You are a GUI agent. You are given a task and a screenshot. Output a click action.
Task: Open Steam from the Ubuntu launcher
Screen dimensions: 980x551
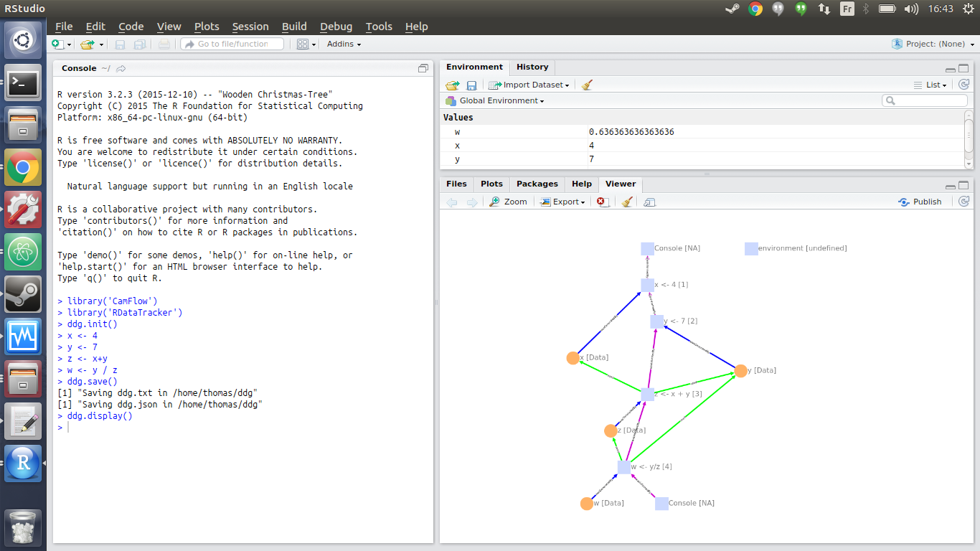pyautogui.click(x=23, y=294)
